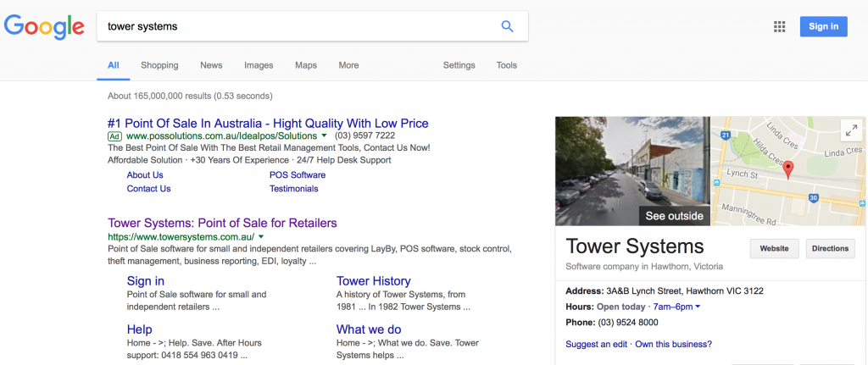
Task: Open the ad's POS Software sitelink
Action: (298, 174)
